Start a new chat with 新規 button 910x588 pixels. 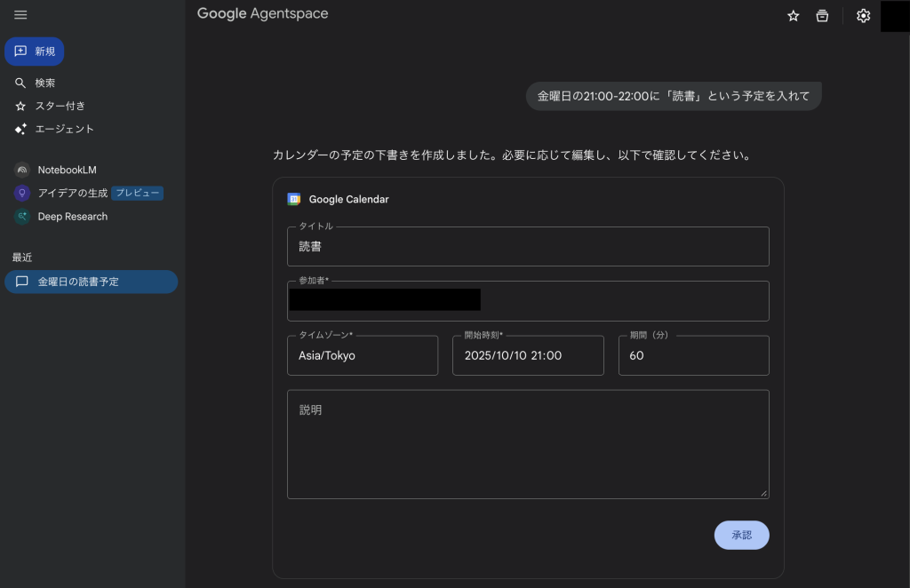pyautogui.click(x=35, y=52)
